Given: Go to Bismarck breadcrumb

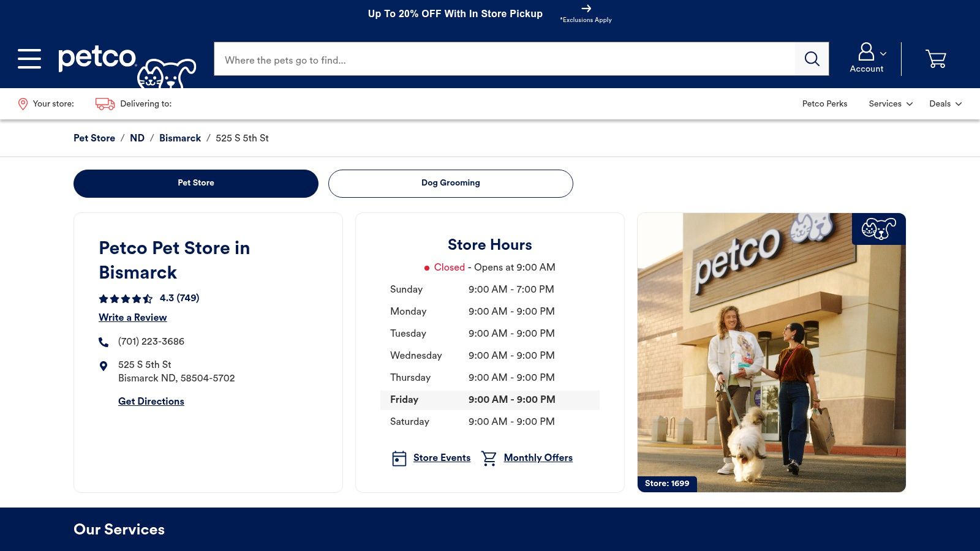Looking at the screenshot, I should (180, 138).
